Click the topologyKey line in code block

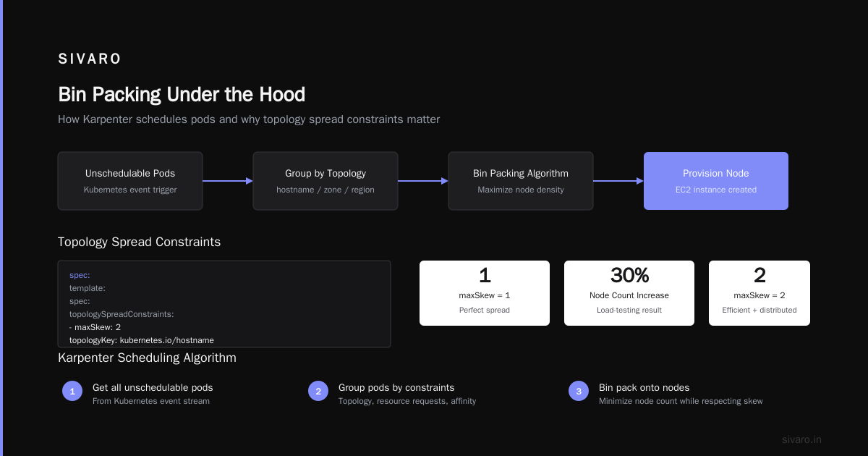coord(142,340)
